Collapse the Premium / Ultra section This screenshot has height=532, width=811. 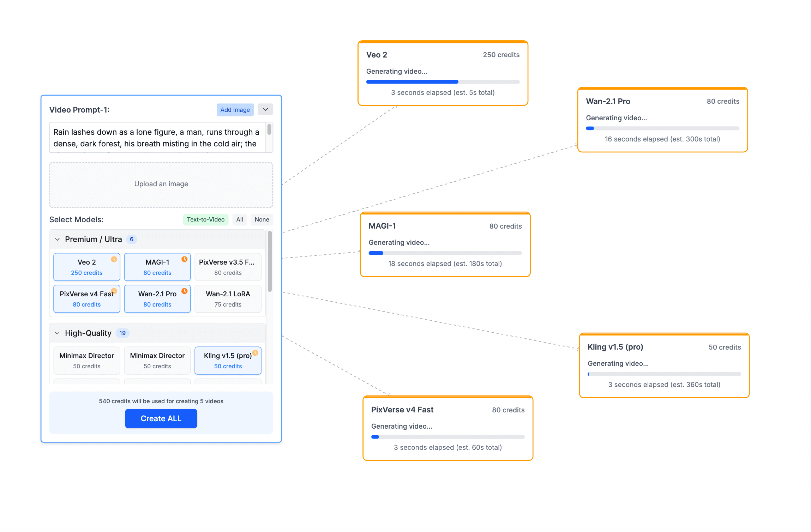click(57, 240)
